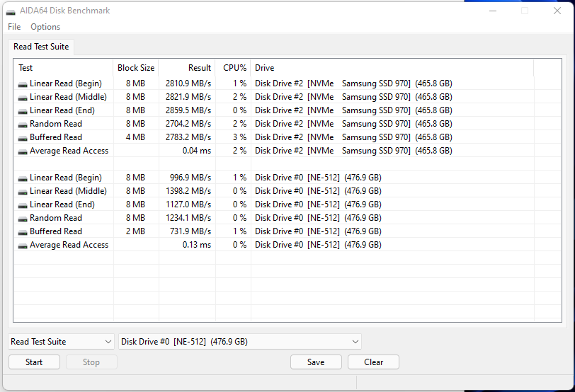Select the 0.13 ms result value
Viewport: 575px width, 392px height.
tap(197, 245)
